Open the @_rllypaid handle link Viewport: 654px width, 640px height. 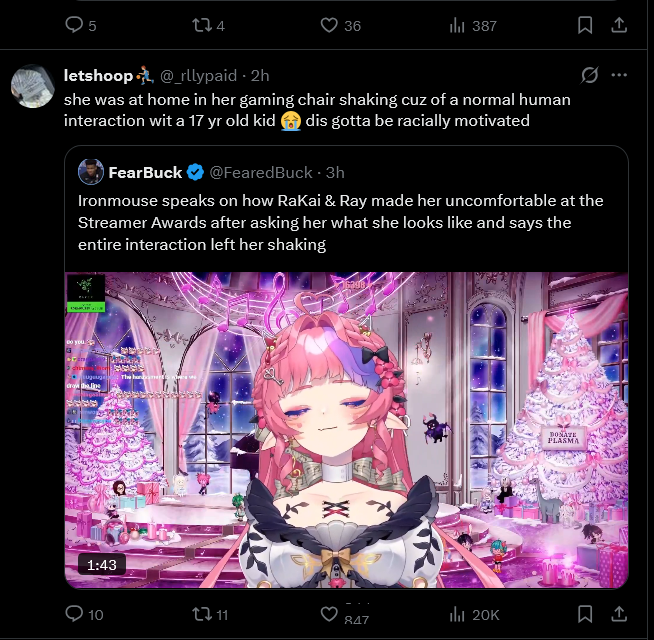(x=199, y=76)
